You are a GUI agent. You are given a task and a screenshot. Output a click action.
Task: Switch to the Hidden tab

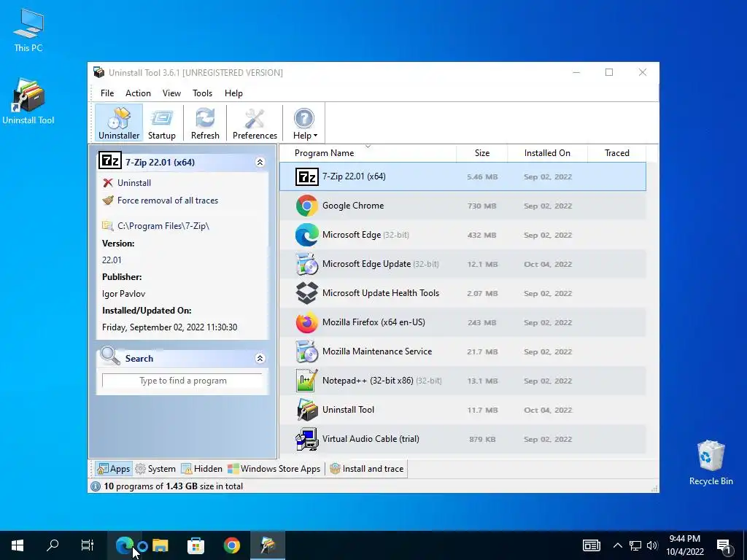[x=202, y=469]
